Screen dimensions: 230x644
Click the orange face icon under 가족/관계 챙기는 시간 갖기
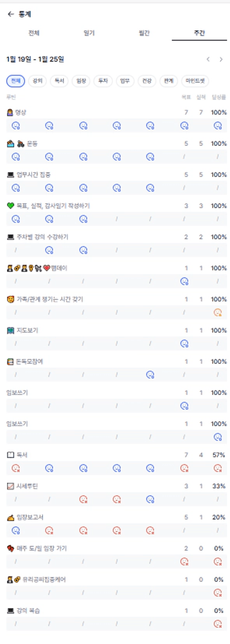(x=217, y=312)
